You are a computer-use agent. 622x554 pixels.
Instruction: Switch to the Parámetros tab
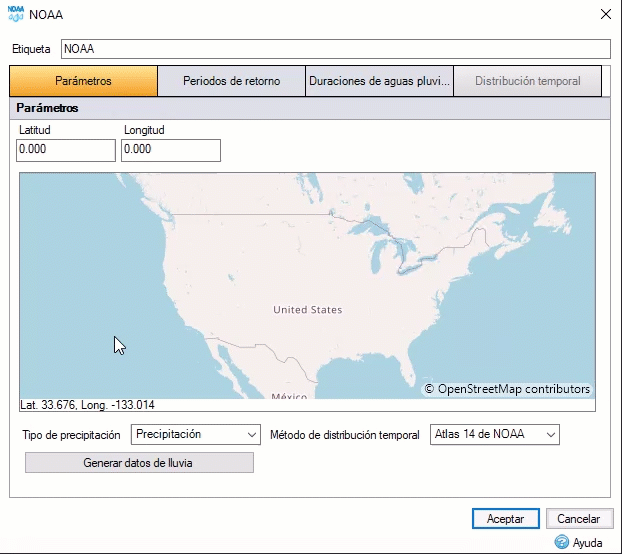83,81
